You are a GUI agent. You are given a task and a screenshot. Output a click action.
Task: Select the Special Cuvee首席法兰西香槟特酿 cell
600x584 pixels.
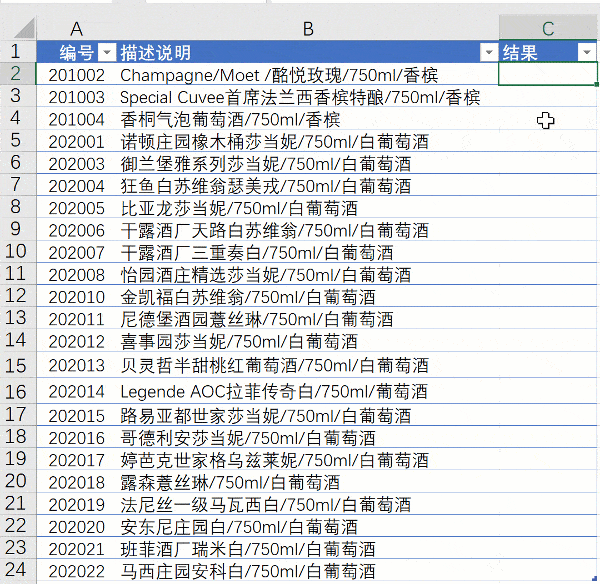pyautogui.click(x=308, y=96)
